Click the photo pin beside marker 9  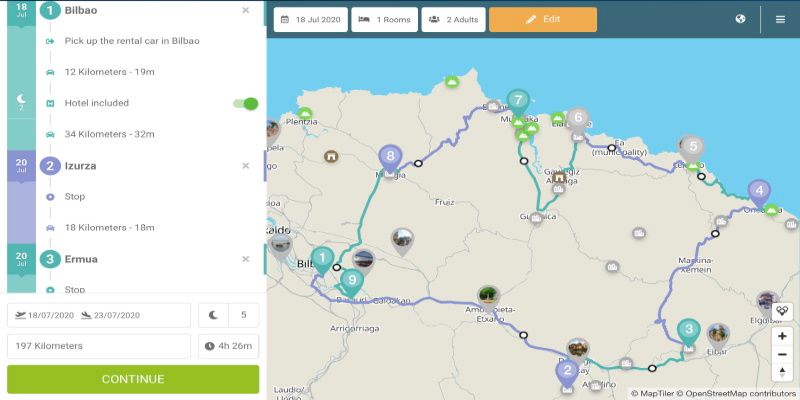point(363,262)
